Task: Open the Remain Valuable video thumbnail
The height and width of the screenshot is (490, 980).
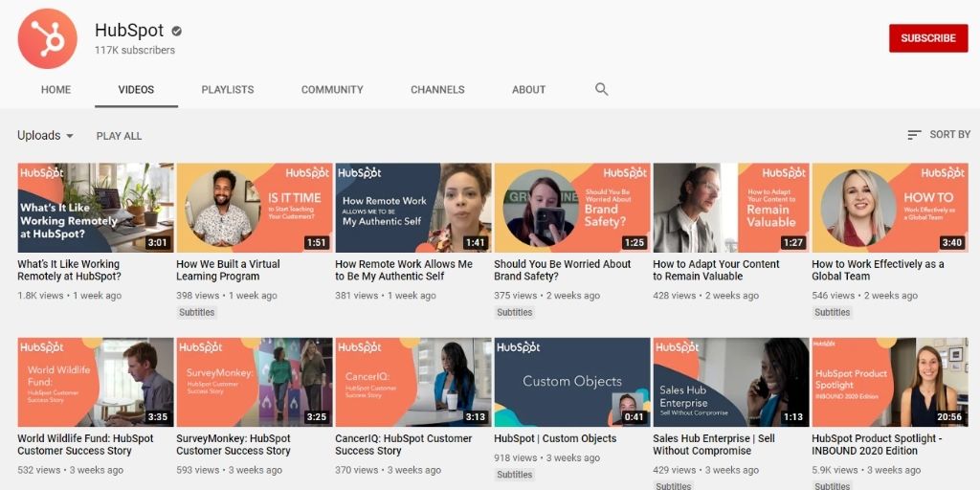Action: point(731,208)
